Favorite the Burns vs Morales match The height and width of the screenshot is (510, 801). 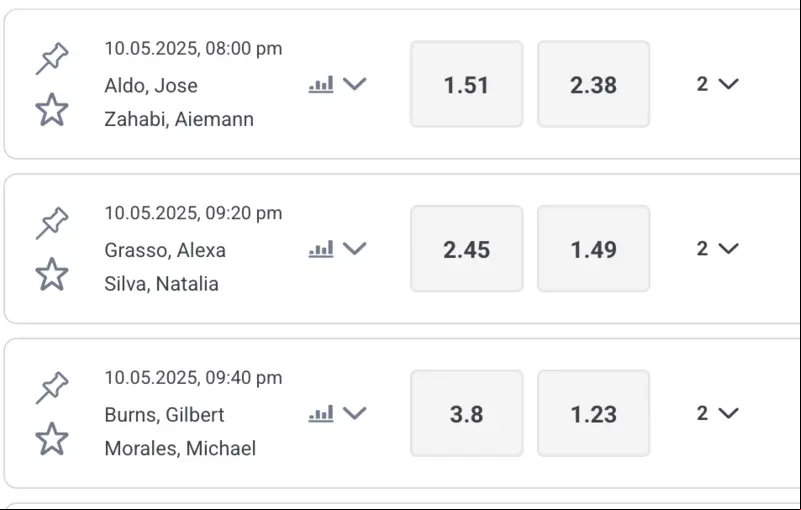(52, 438)
